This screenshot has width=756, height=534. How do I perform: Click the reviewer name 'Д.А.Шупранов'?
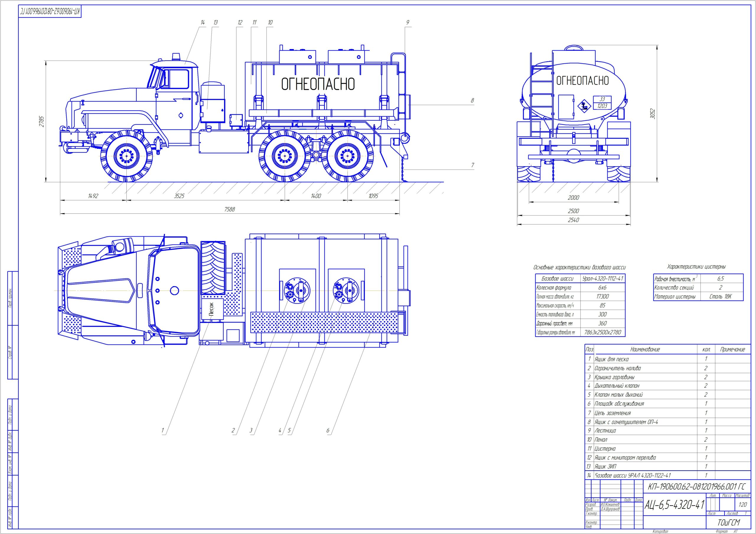click(610, 509)
